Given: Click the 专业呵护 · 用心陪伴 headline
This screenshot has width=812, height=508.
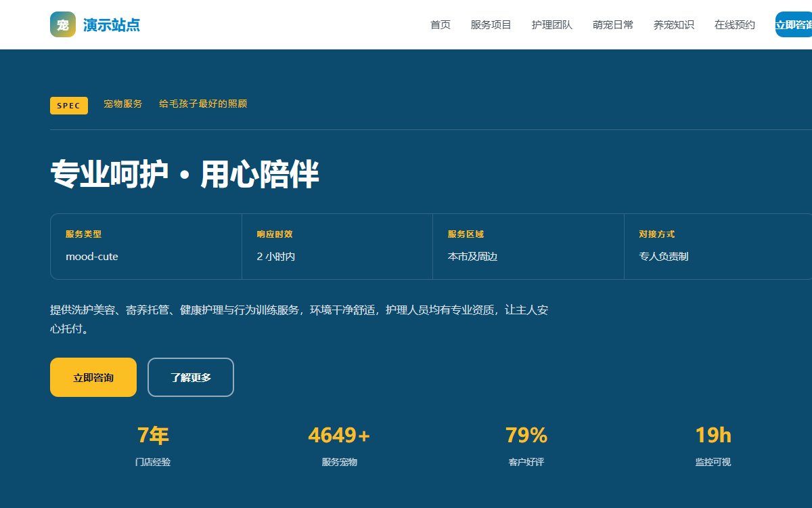Looking at the screenshot, I should (x=184, y=175).
